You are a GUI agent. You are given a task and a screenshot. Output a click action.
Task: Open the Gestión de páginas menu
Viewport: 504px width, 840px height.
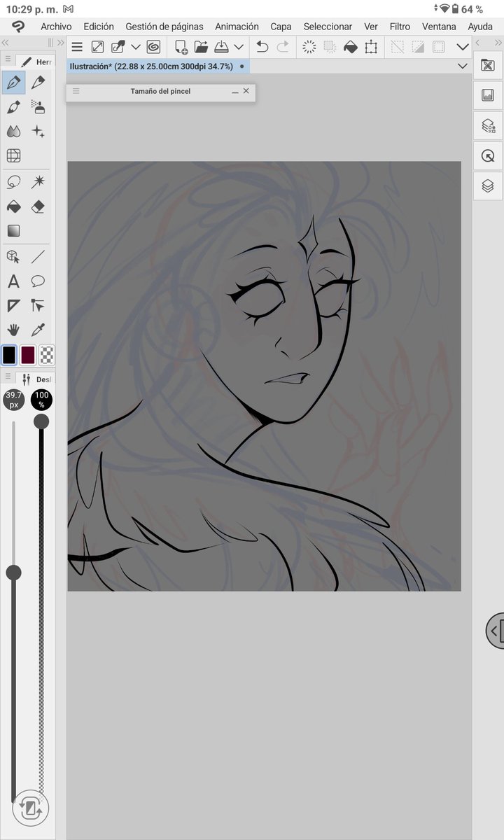[x=164, y=27]
